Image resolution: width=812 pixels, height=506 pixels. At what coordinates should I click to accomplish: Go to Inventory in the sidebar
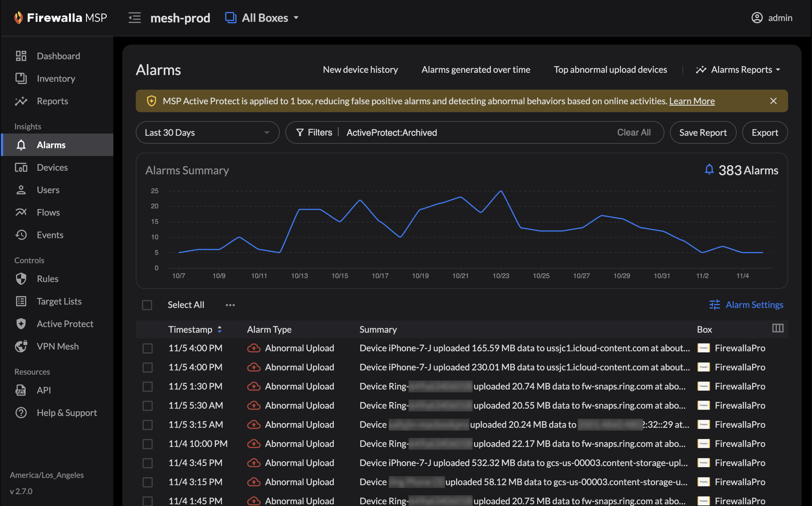(x=56, y=78)
